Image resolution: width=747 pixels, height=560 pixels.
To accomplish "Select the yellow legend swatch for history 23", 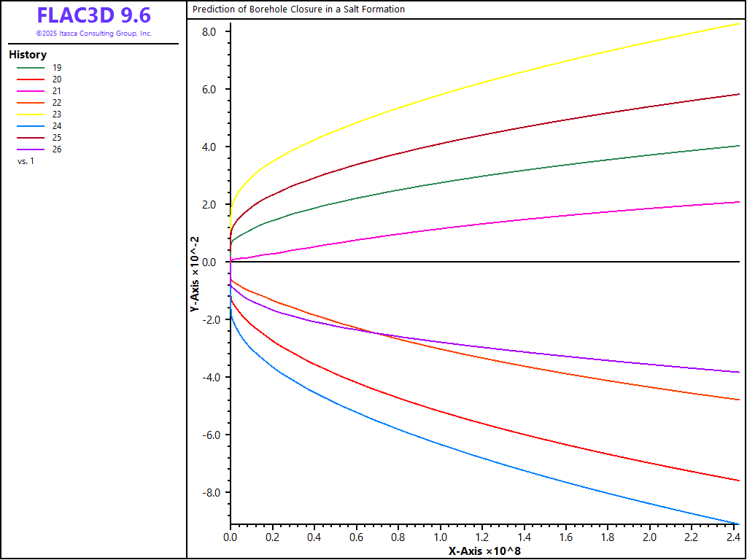I will click(x=30, y=114).
